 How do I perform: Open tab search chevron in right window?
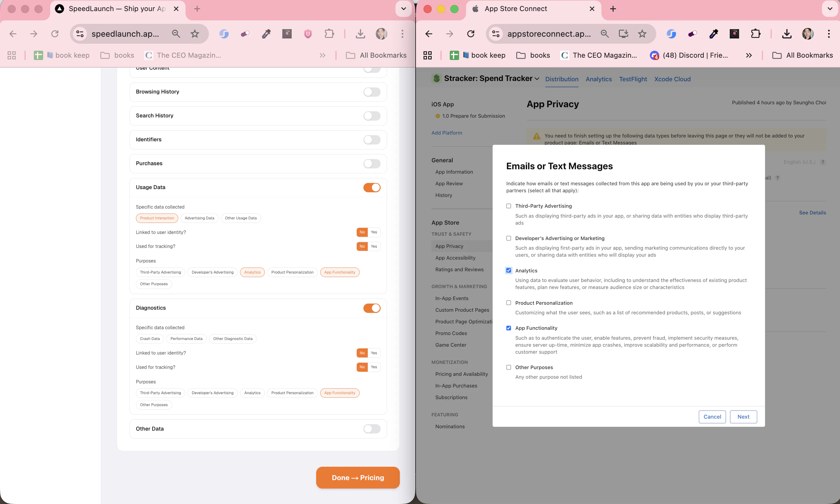829,9
